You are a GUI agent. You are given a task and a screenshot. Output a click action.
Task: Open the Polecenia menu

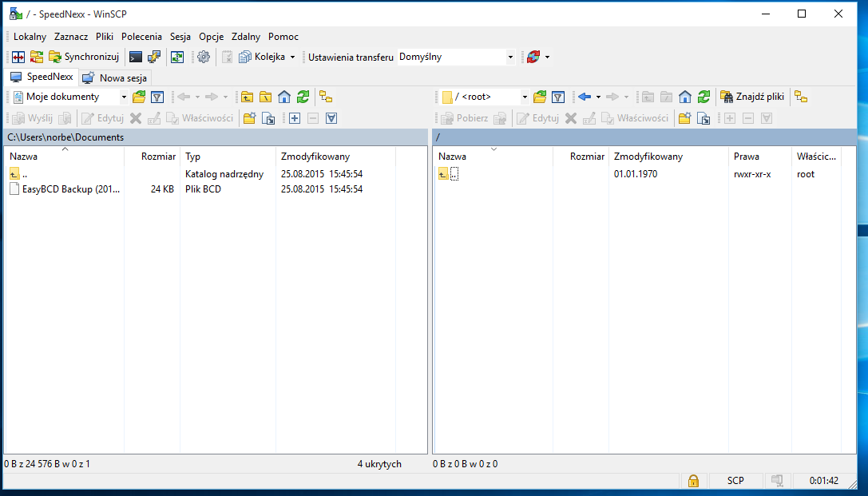(141, 37)
